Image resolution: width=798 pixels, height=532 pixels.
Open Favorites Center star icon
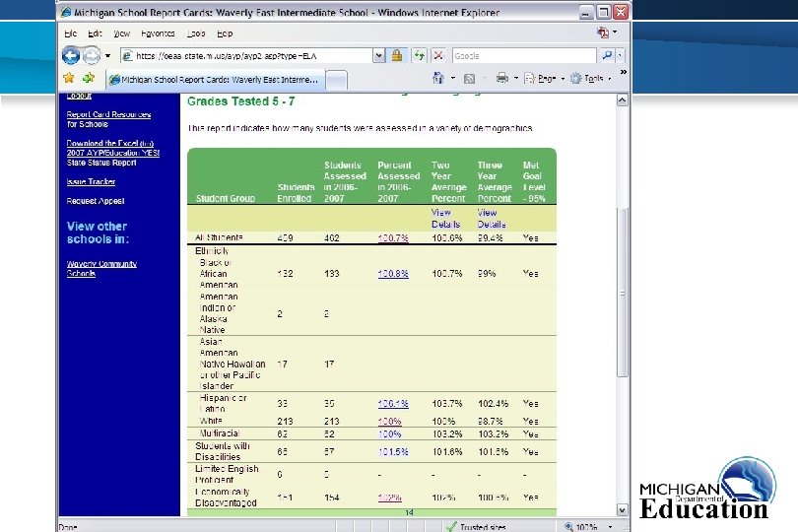click(69, 78)
